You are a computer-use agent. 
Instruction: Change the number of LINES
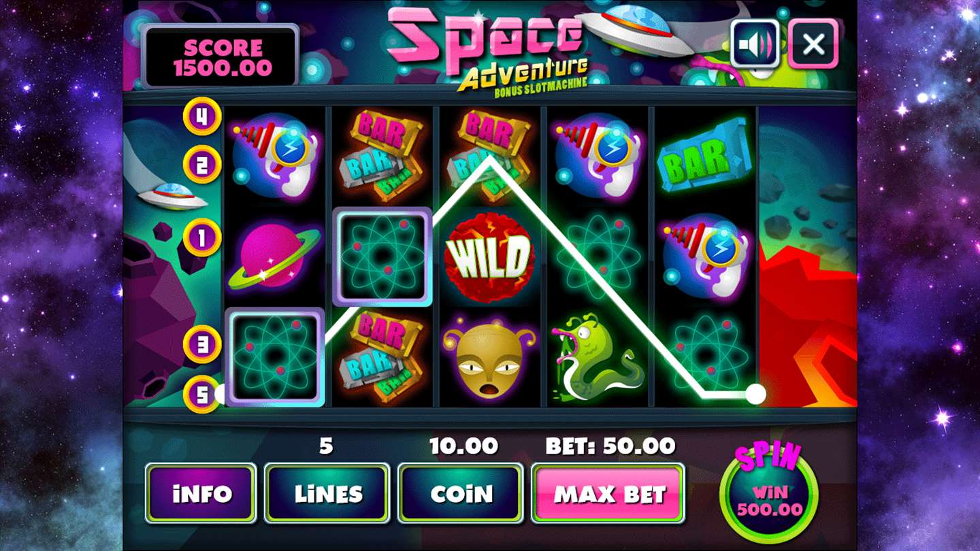(327, 493)
